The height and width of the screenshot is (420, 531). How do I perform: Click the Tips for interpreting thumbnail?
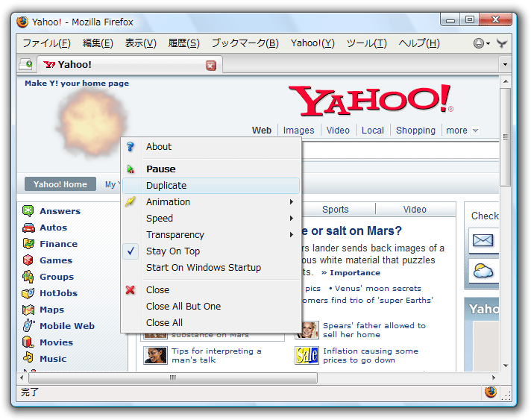pyautogui.click(x=155, y=355)
